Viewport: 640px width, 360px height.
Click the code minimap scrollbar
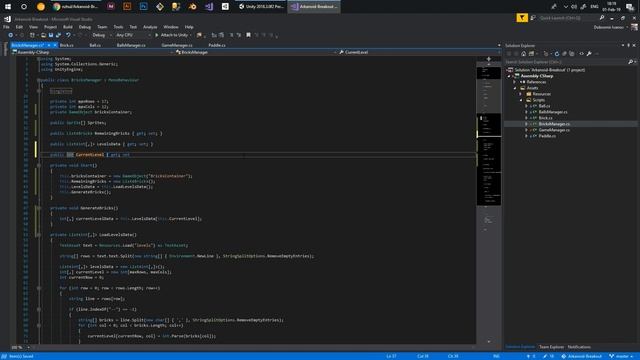tap(489, 202)
